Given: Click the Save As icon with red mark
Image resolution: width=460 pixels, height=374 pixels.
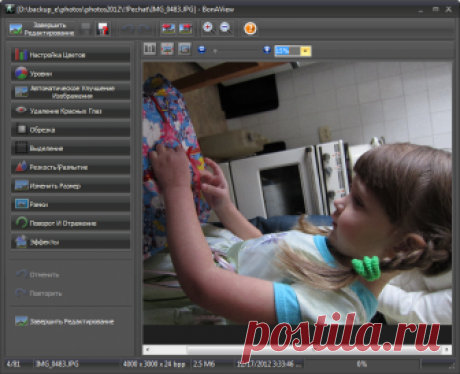Looking at the screenshot, I should 103,29.
